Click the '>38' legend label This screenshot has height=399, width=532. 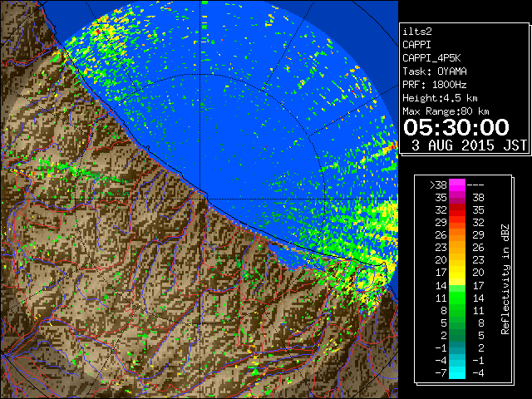pyautogui.click(x=438, y=185)
